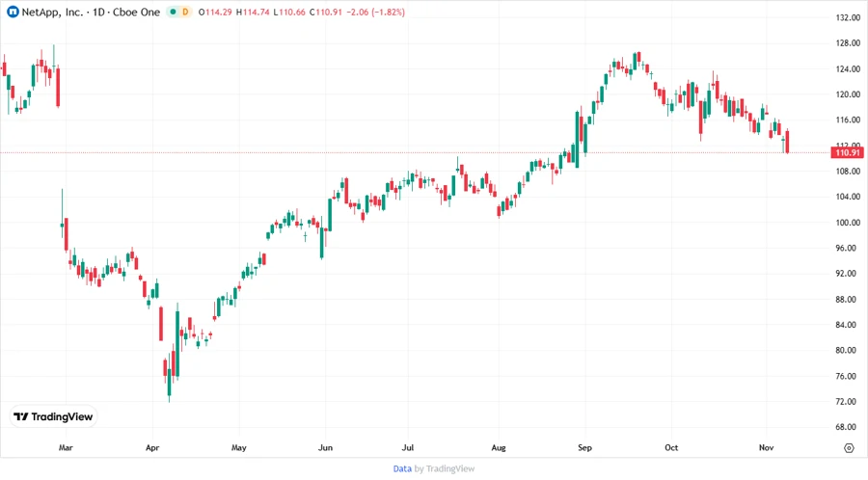
Task: Click the 84.00 price axis label
Action: point(848,325)
